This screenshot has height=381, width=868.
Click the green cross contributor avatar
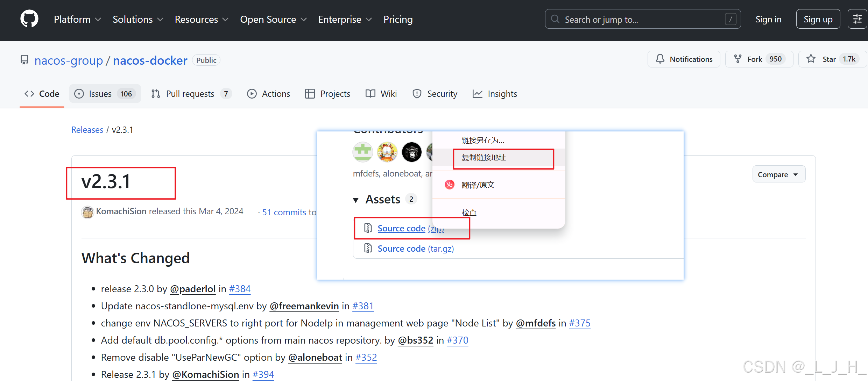[x=363, y=152]
